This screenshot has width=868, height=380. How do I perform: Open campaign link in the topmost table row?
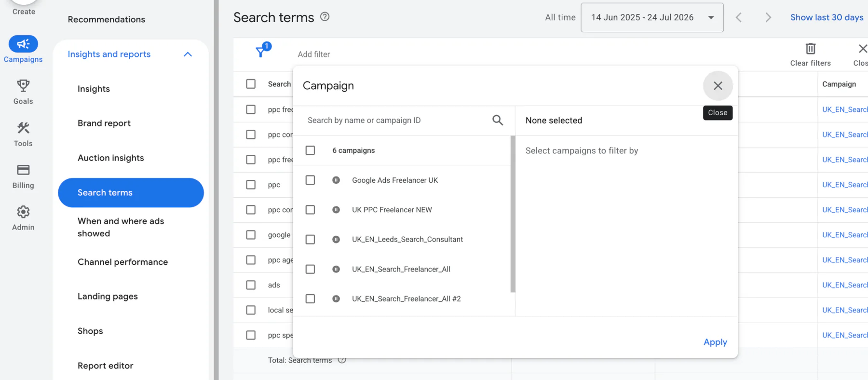point(845,109)
